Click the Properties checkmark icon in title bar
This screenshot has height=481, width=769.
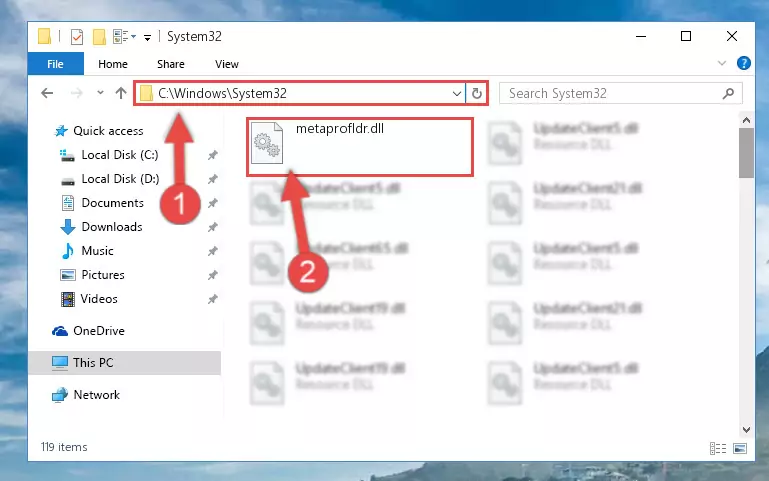tap(77, 37)
